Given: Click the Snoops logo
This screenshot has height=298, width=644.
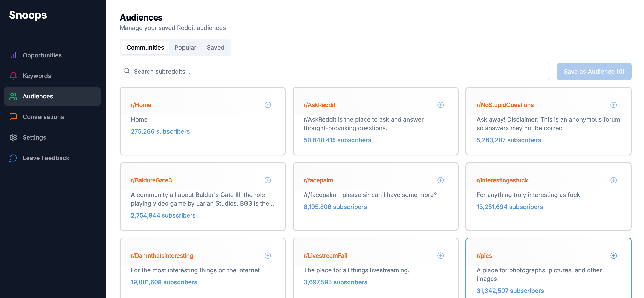Looking at the screenshot, I should [x=28, y=15].
